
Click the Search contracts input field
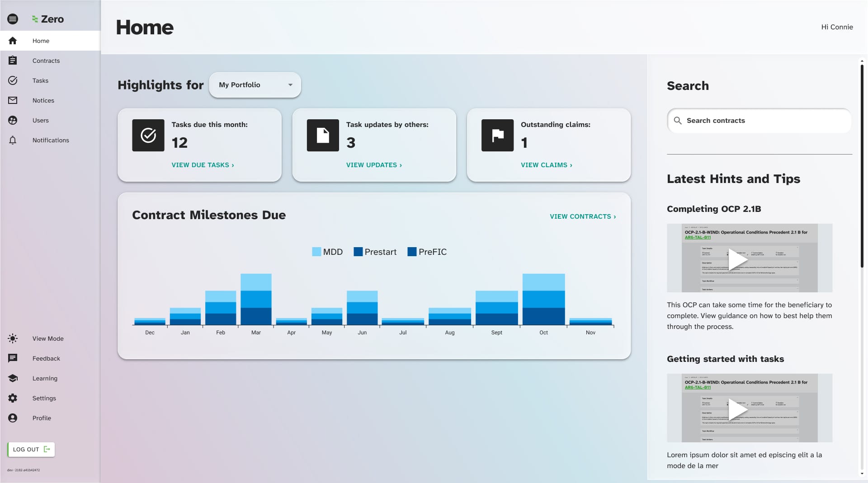tap(759, 121)
